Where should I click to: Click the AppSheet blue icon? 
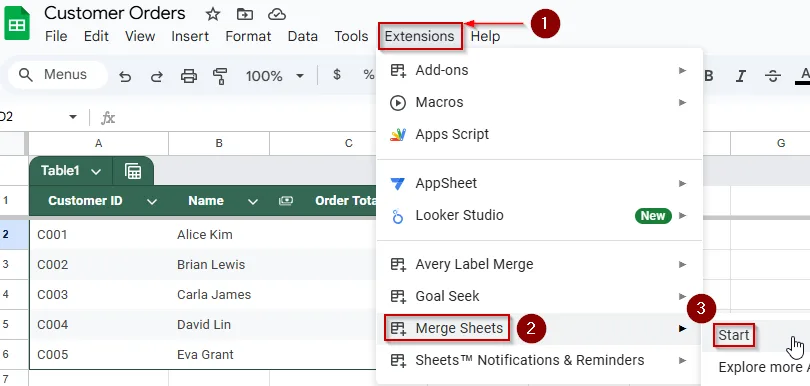398,183
